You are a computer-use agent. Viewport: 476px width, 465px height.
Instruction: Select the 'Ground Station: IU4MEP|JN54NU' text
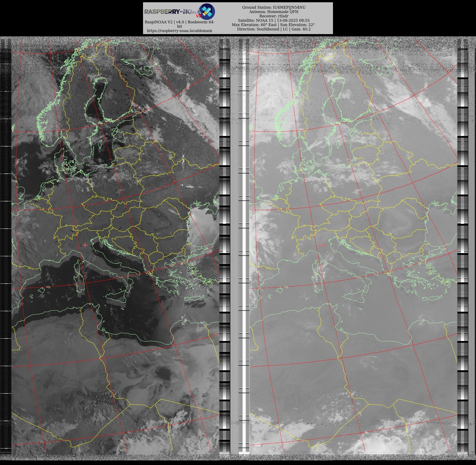click(x=273, y=8)
